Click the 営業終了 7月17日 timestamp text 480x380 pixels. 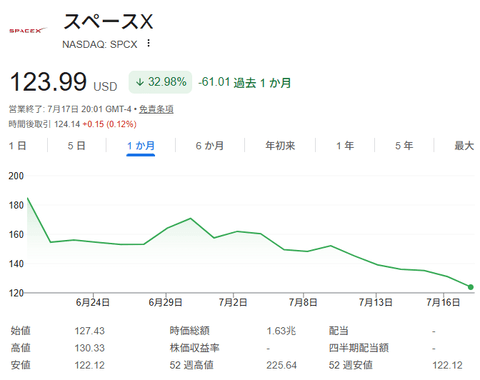click(70, 109)
